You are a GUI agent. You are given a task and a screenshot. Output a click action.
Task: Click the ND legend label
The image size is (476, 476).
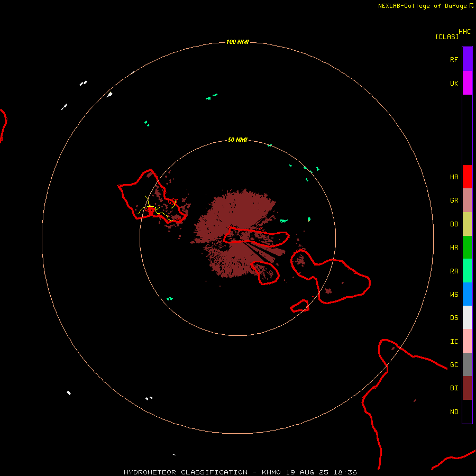click(454, 411)
